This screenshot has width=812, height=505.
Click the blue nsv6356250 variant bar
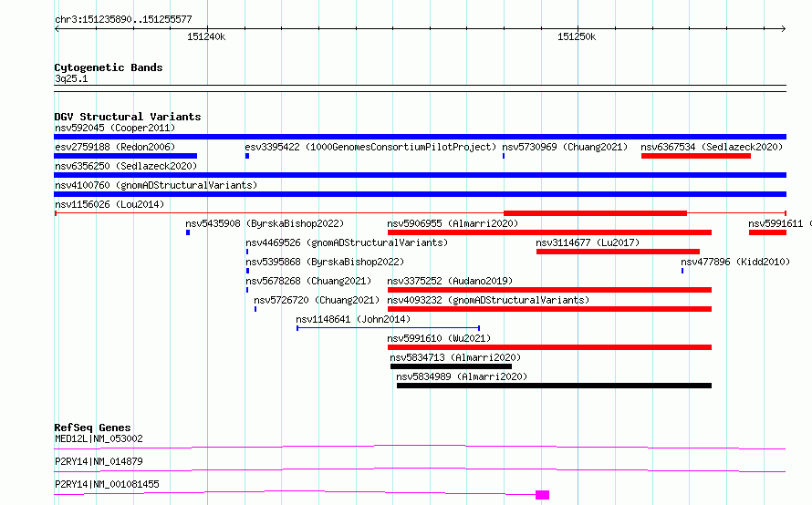point(420,175)
